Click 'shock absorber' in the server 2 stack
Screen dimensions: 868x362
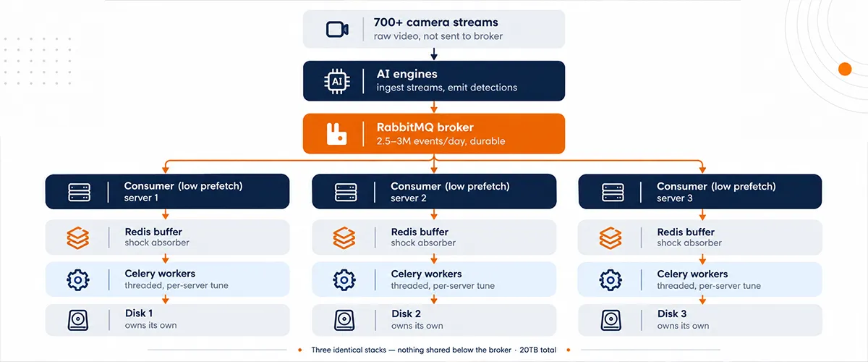423,243
